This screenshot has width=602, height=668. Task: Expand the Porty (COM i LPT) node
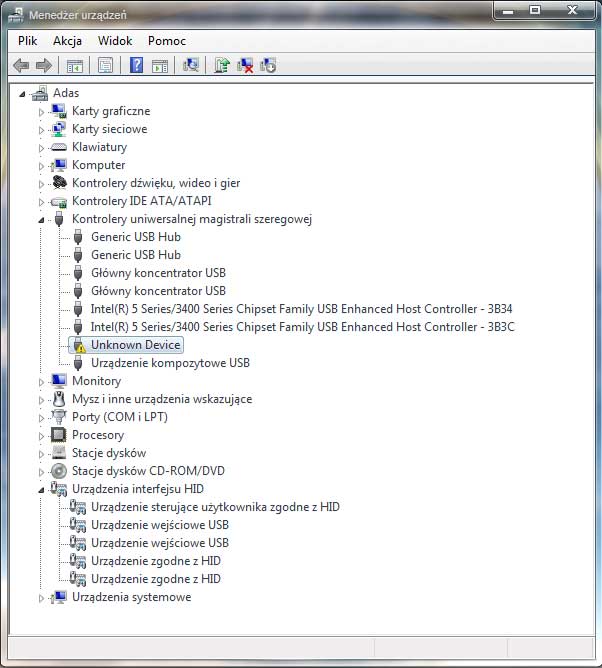[x=41, y=418]
